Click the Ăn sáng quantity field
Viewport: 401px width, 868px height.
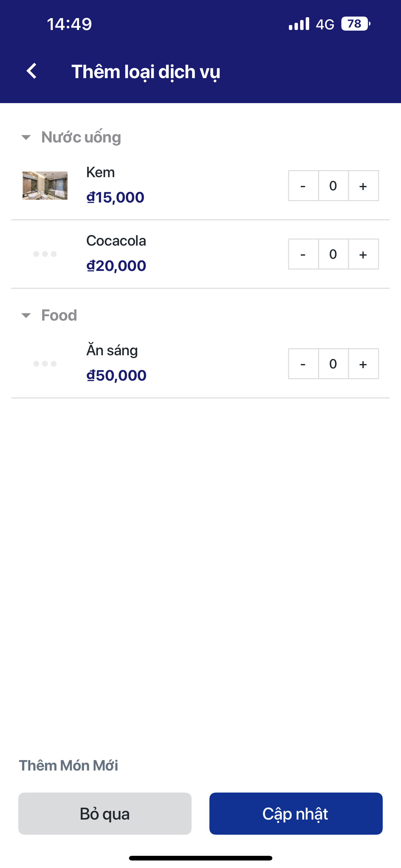333,364
